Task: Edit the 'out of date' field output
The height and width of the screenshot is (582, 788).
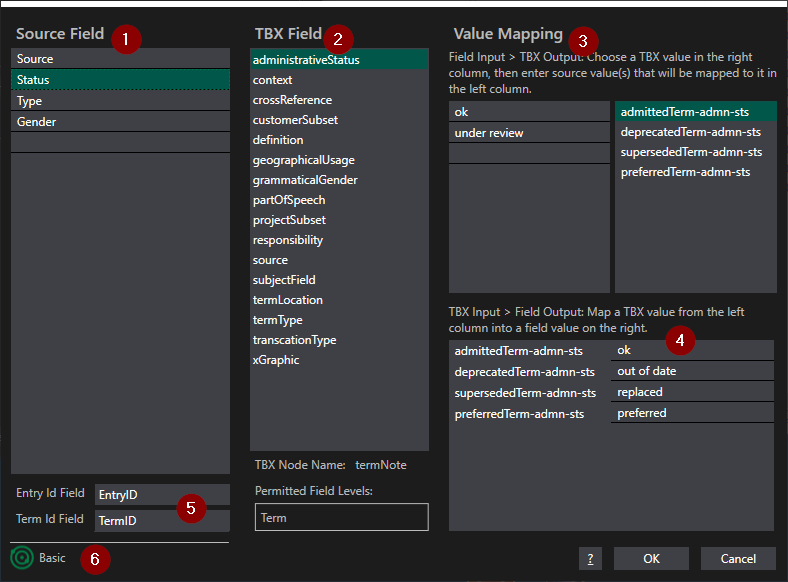Action: [691, 371]
